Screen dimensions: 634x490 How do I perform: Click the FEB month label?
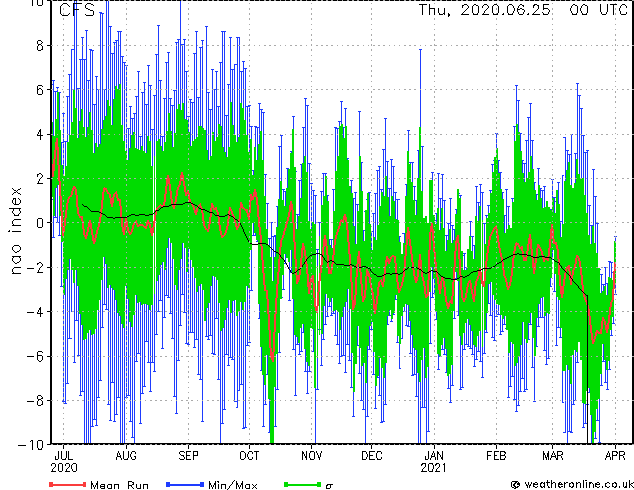496,456
